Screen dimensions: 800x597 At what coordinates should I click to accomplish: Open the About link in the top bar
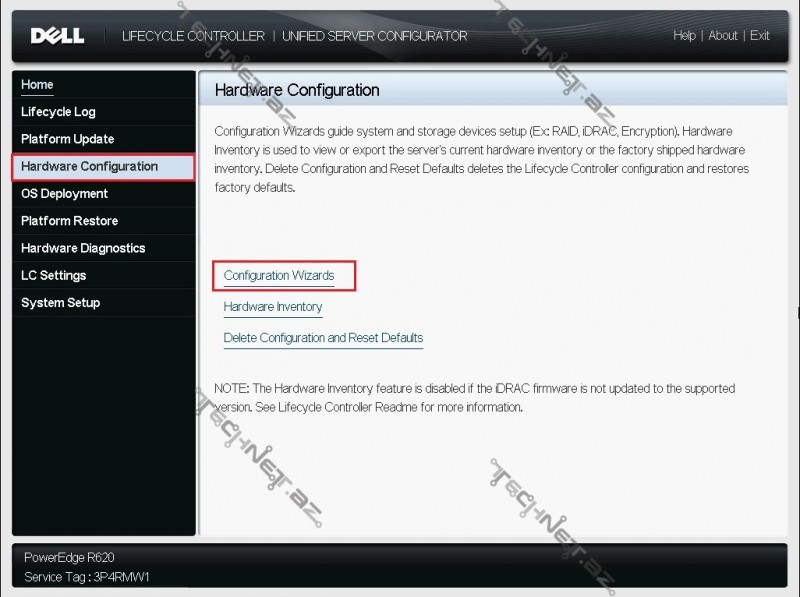(x=723, y=36)
